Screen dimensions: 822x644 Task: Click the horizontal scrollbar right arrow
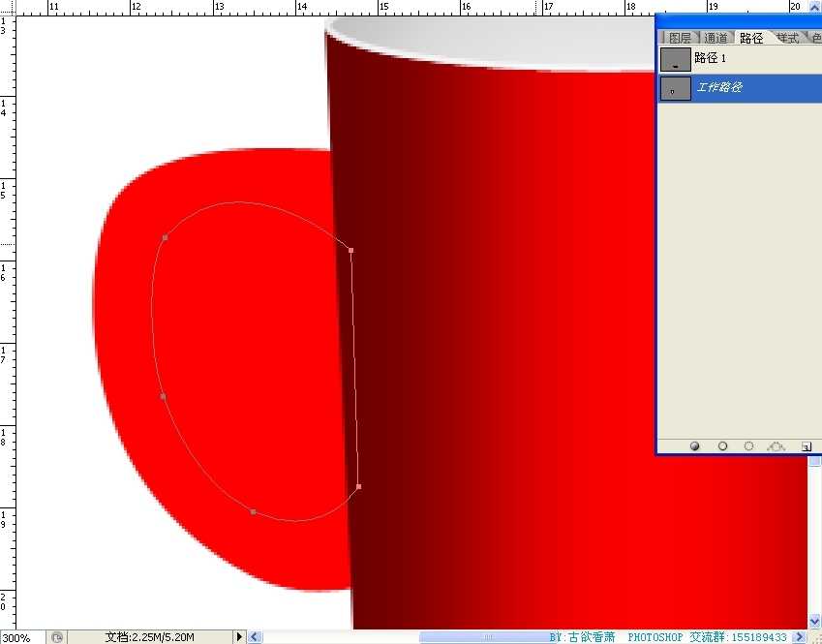pos(800,637)
